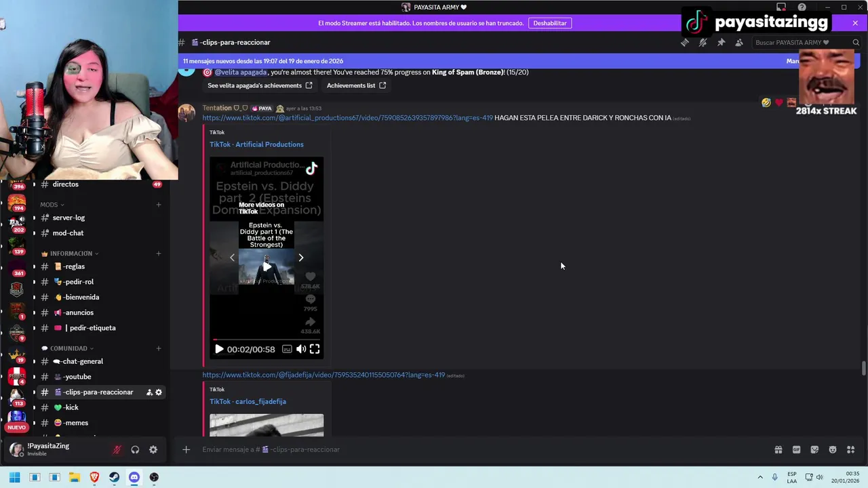Screen dimensions: 868x488
Task: Open the sticker picker icon
Action: 814,449
